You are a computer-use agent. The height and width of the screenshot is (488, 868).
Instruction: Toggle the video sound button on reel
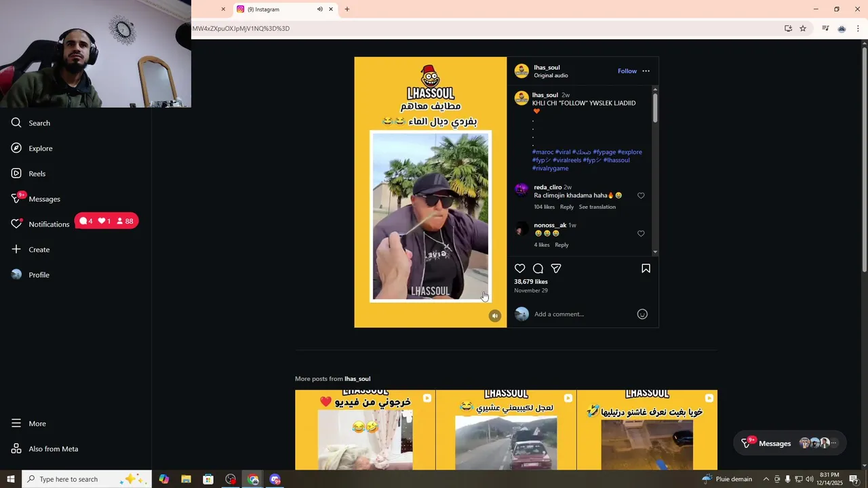pos(495,316)
